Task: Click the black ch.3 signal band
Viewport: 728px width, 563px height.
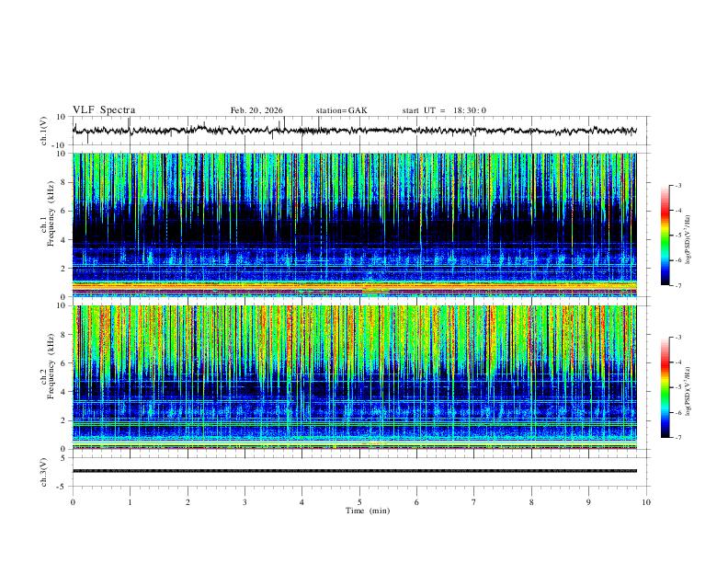Action: click(355, 471)
